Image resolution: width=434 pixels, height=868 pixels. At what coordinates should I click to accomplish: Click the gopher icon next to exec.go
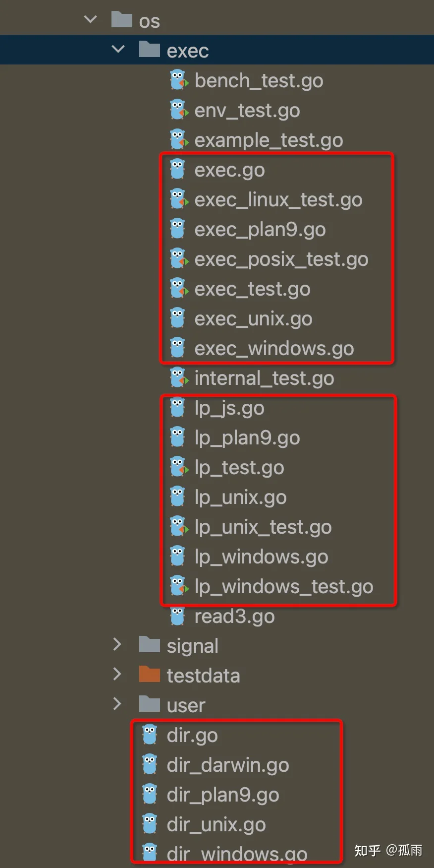(x=178, y=170)
